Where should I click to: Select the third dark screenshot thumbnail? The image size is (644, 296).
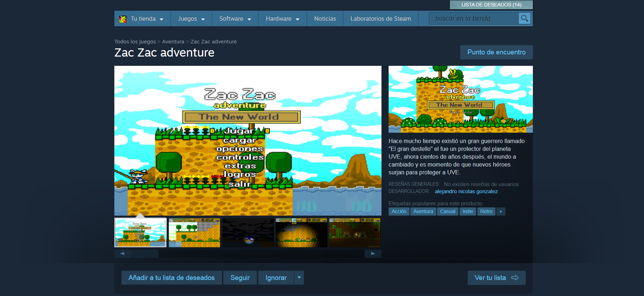248,233
